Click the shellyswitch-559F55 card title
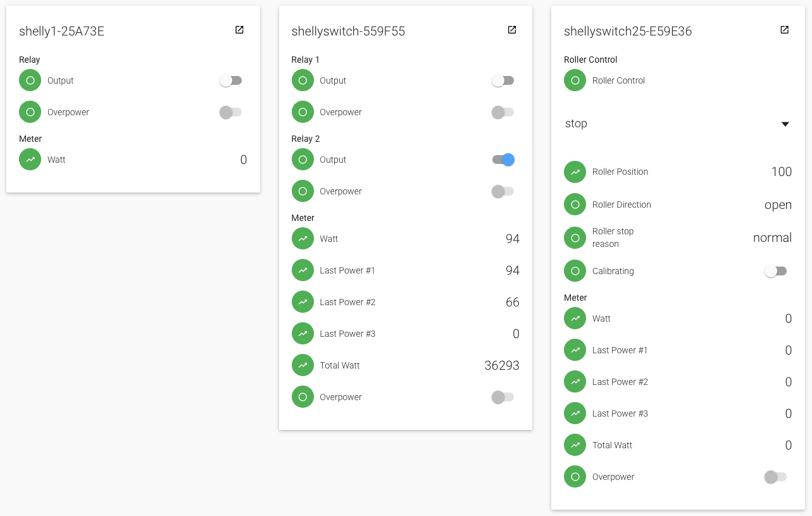Screen dimensions: 812x516 tap(348, 31)
